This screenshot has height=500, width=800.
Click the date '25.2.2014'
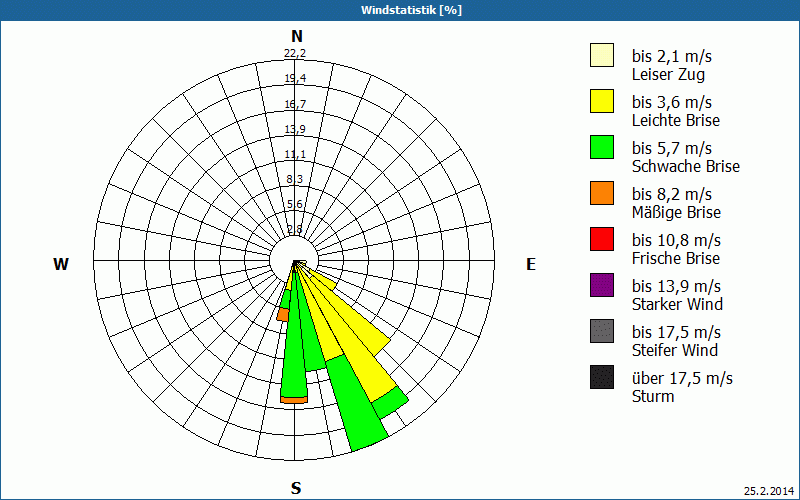pos(769,491)
